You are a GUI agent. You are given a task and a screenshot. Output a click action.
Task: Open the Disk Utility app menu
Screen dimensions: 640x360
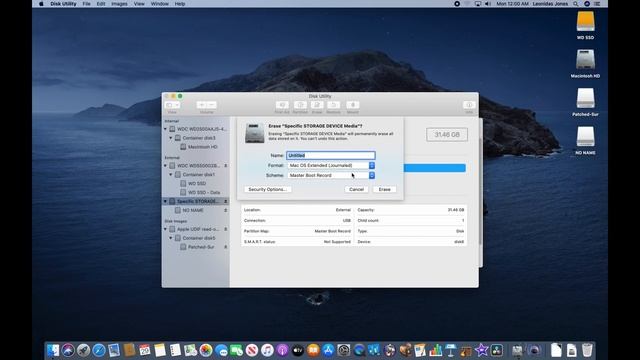(63, 4)
